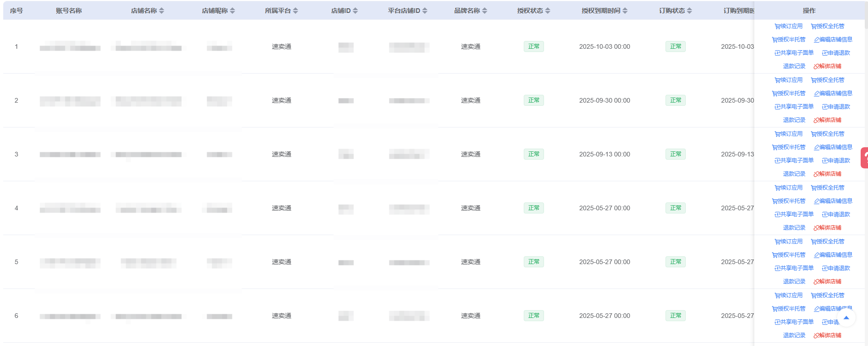868x346 pixels.
Task: Open 编辑店铺信息 for row 1
Action: pyautogui.click(x=833, y=40)
